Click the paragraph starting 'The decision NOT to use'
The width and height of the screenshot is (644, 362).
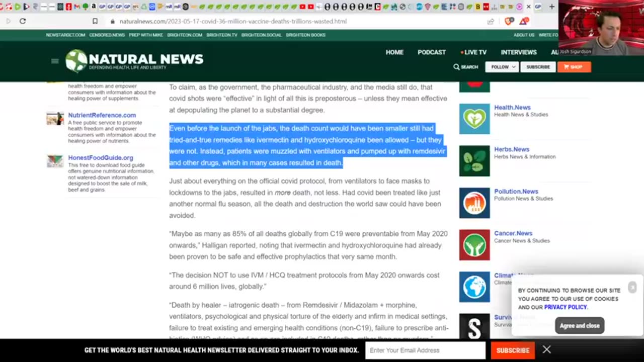pos(304,281)
